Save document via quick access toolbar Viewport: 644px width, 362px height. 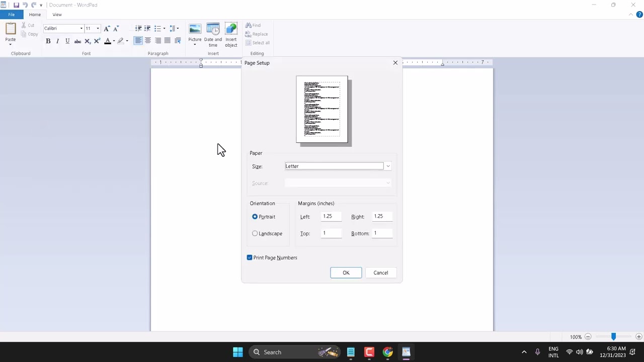(16, 5)
